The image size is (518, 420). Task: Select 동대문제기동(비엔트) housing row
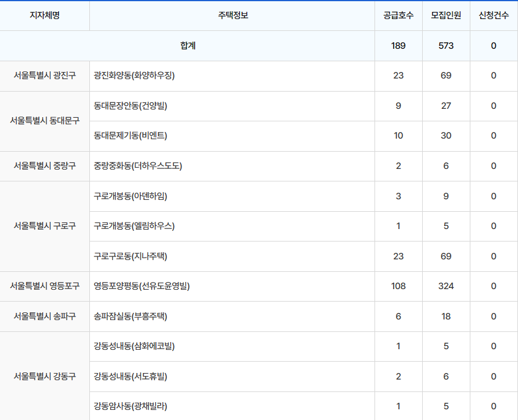(130, 136)
